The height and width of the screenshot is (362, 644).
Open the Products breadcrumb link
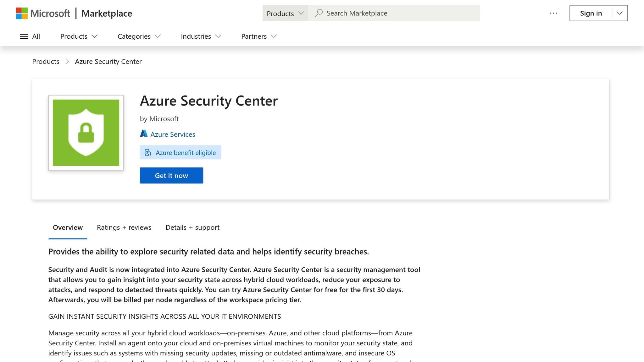[x=45, y=61]
